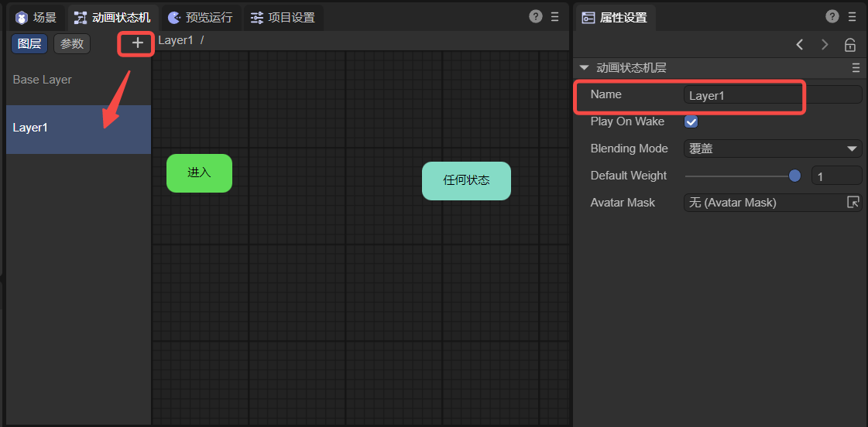Image resolution: width=868 pixels, height=427 pixels.
Task: Select the 任何状态 state node
Action: coord(466,181)
